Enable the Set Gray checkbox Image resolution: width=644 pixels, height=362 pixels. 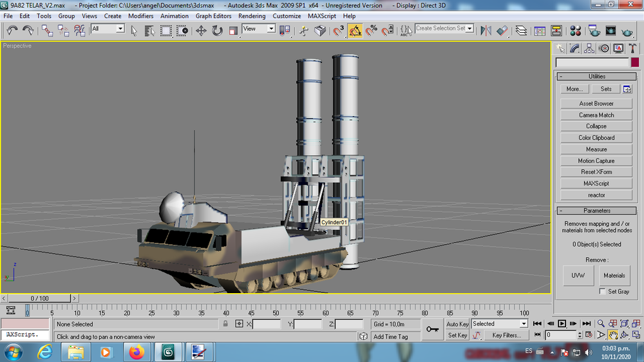tap(603, 291)
